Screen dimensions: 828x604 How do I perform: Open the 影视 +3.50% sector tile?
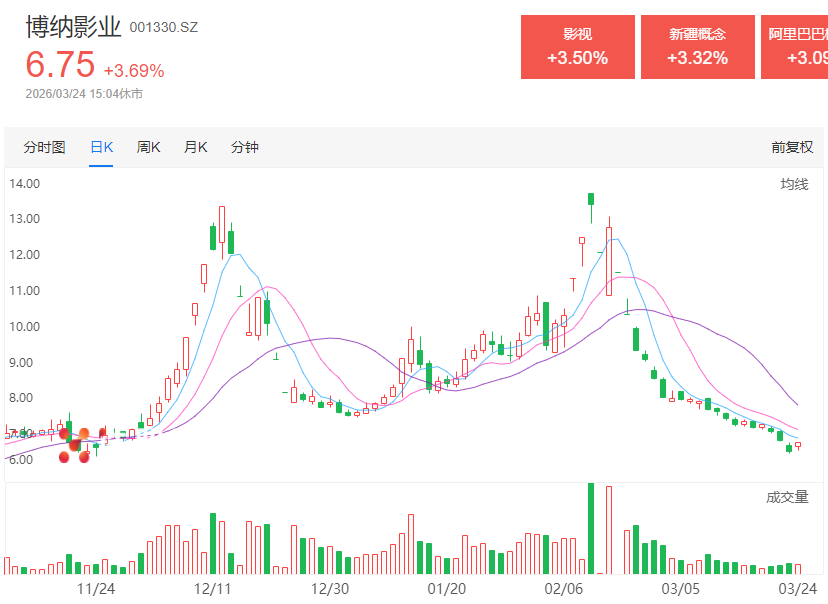coord(577,47)
